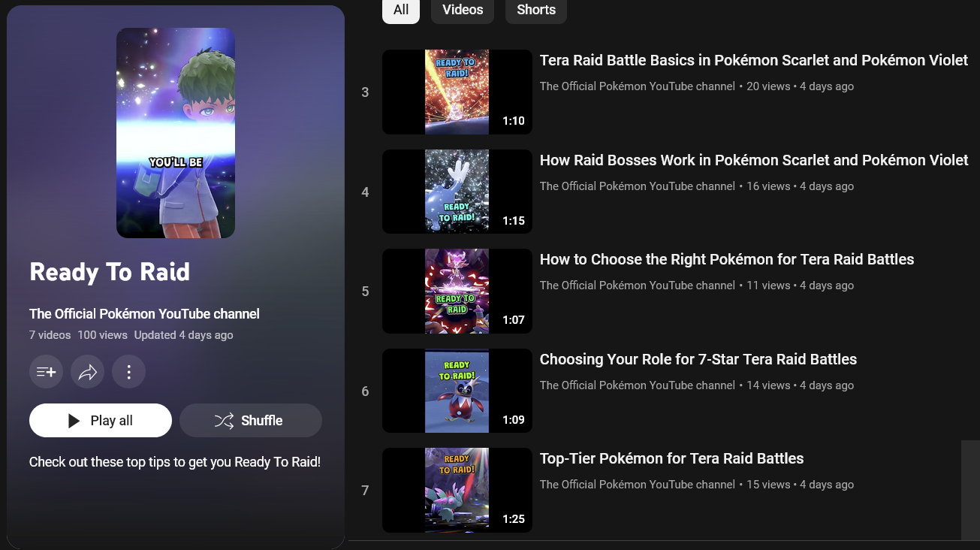Click channel name under Top-Tier Pokémon video

pyautogui.click(x=638, y=485)
